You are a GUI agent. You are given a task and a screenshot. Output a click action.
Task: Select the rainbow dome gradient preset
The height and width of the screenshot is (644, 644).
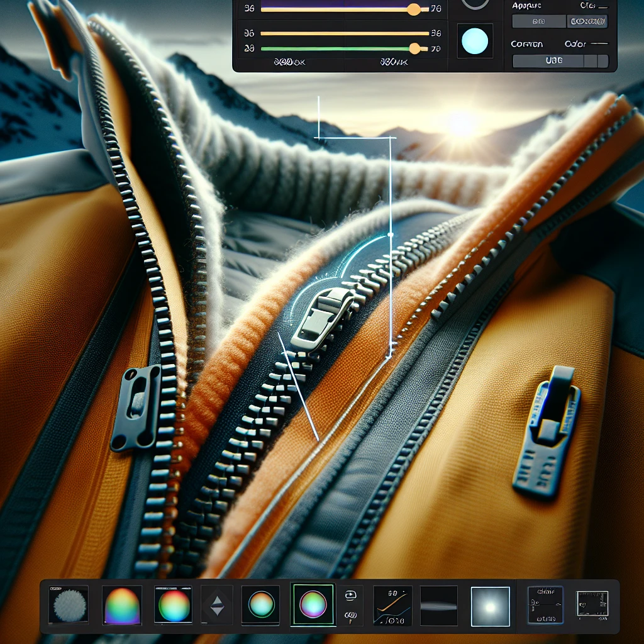pyautogui.click(x=121, y=606)
